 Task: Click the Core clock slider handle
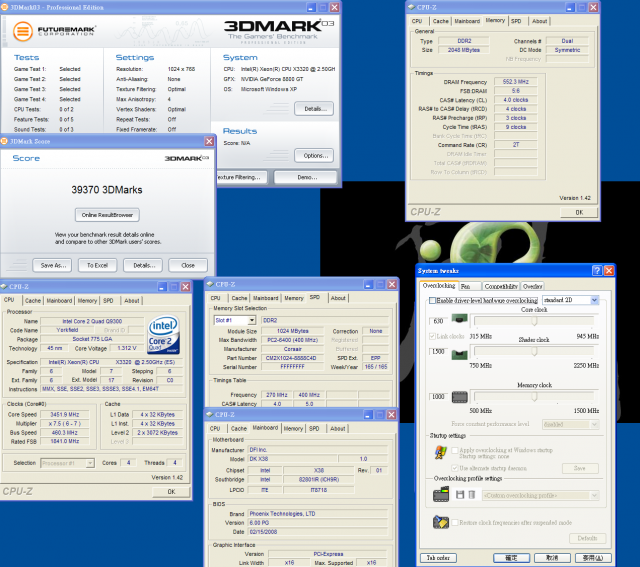point(534,322)
